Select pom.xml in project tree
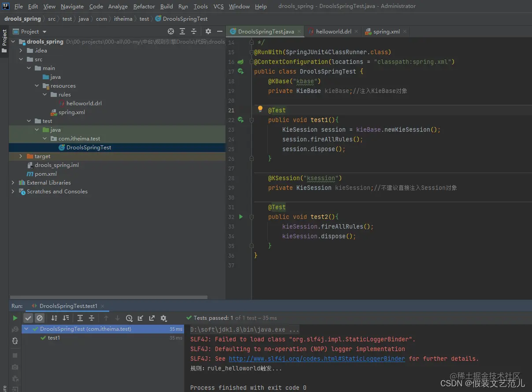The image size is (532, 392). point(46,174)
